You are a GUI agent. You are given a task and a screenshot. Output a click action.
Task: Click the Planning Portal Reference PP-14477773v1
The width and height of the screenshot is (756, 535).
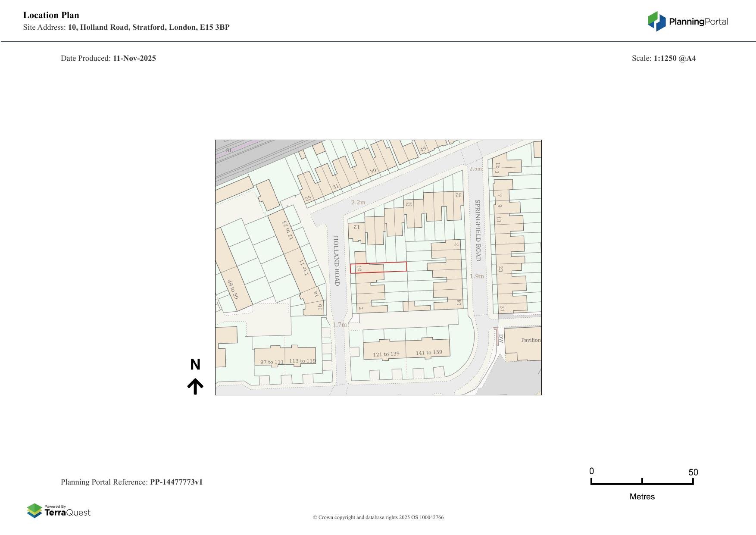(x=131, y=482)
